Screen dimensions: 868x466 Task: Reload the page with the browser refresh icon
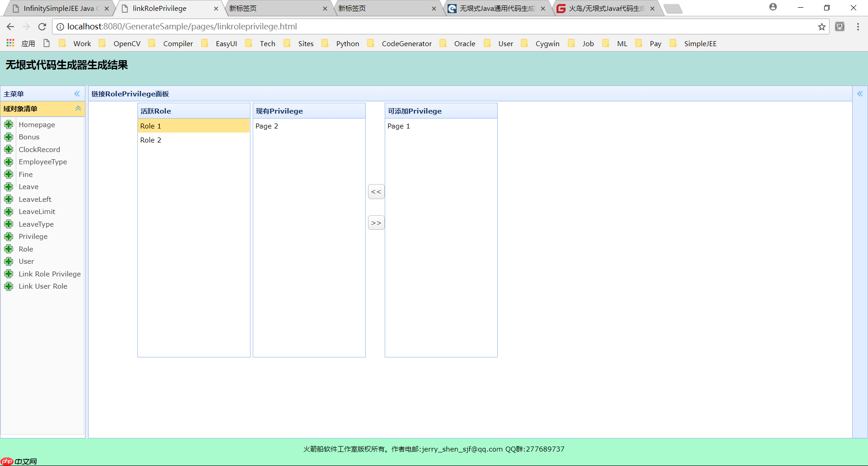click(x=42, y=27)
